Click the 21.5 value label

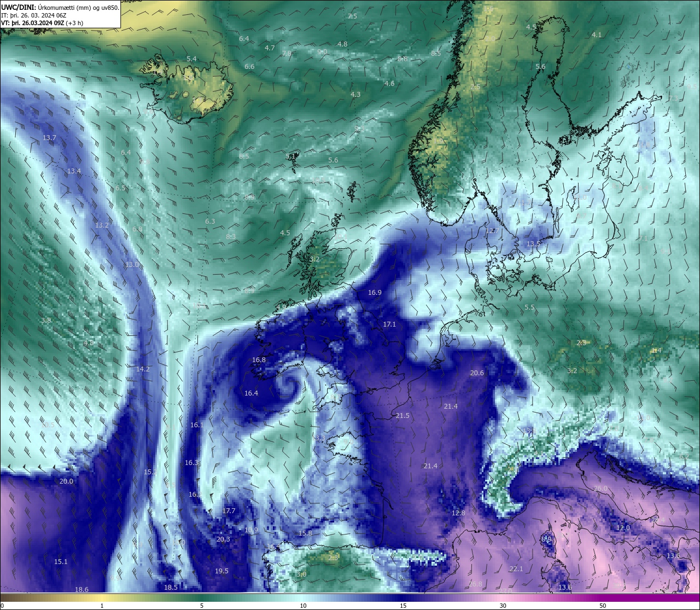click(402, 416)
